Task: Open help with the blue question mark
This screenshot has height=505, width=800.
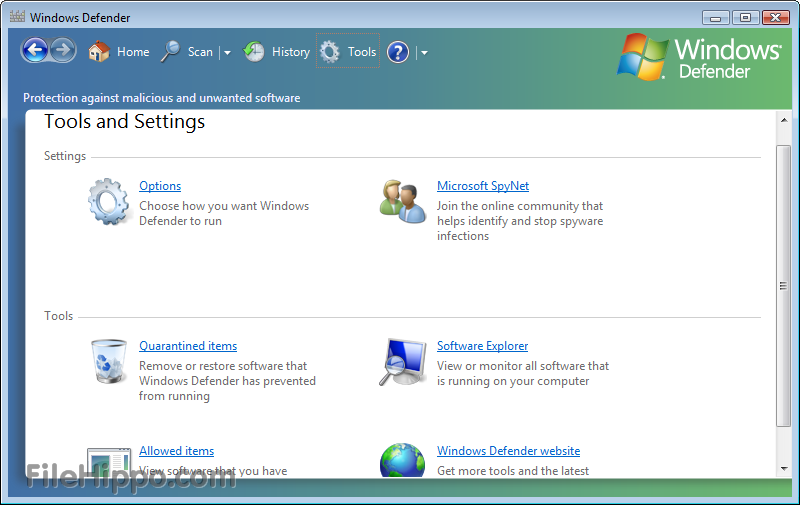Action: pos(398,52)
